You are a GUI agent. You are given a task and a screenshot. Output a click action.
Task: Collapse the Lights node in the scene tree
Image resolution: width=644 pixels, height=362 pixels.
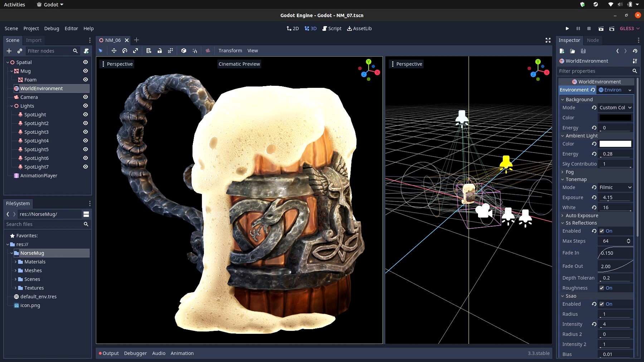11,106
